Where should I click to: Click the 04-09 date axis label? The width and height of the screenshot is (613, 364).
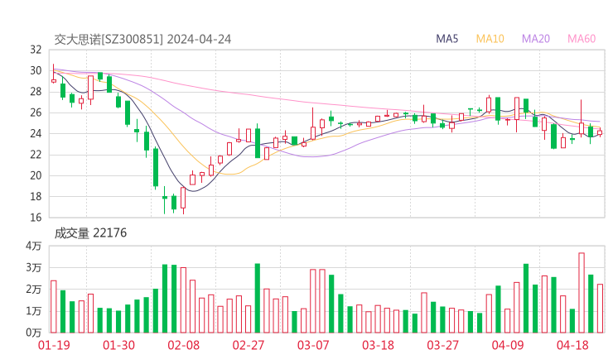point(508,345)
